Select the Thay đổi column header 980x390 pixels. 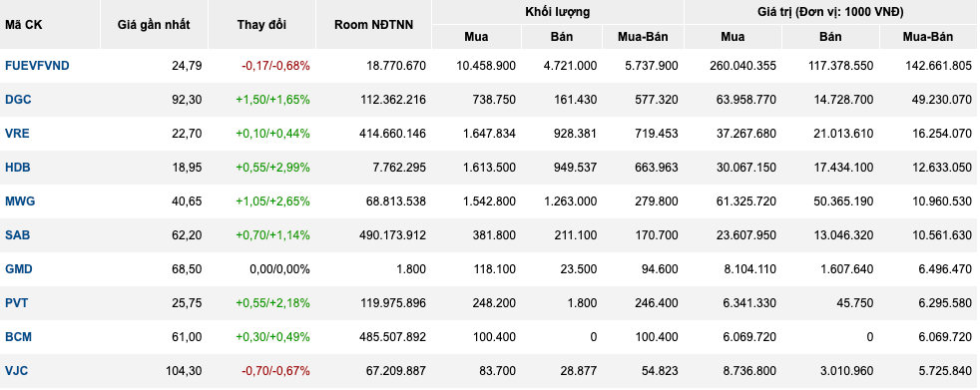click(261, 25)
